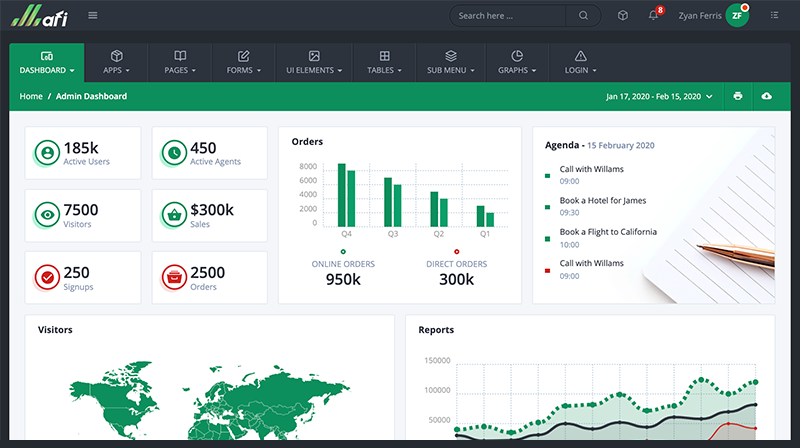Open the cube icon in the header

point(622,16)
